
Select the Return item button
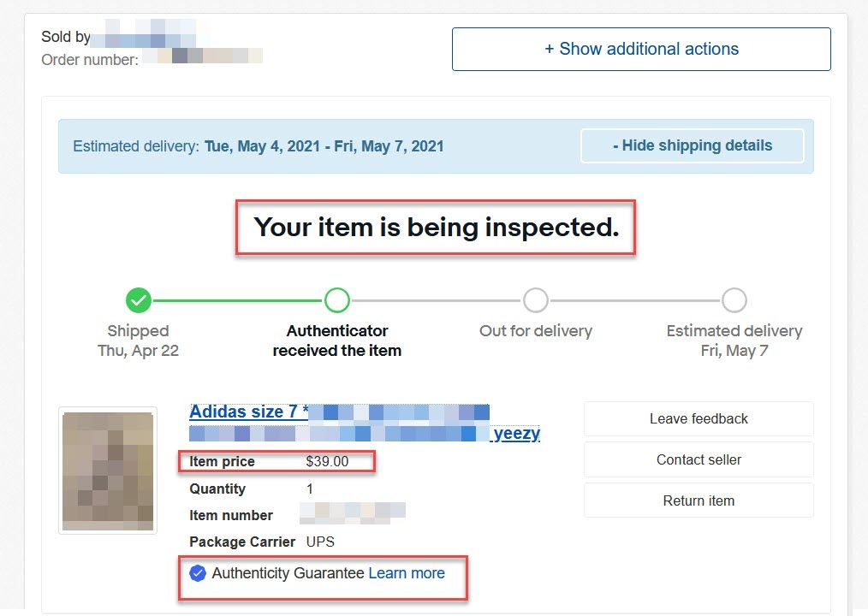click(x=699, y=500)
